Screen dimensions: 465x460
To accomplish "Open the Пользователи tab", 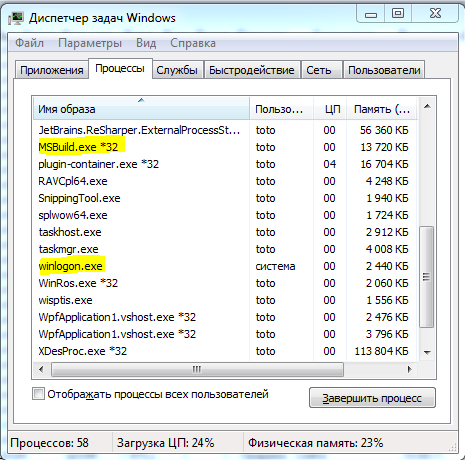I will point(384,70).
